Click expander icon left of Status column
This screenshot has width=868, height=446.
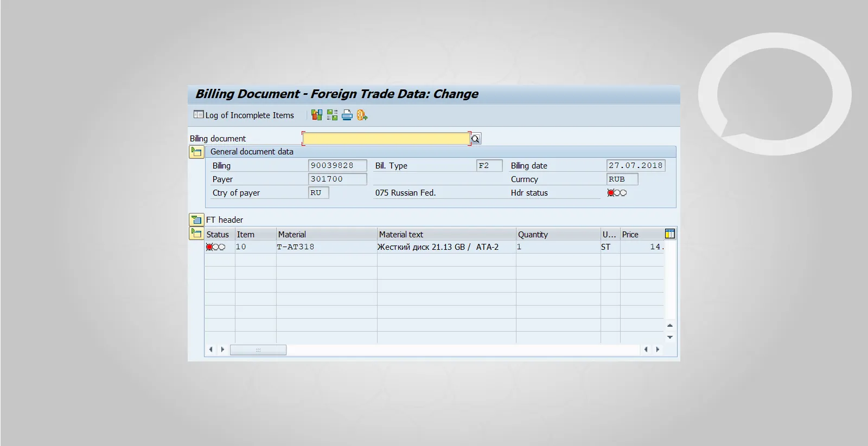pos(196,234)
